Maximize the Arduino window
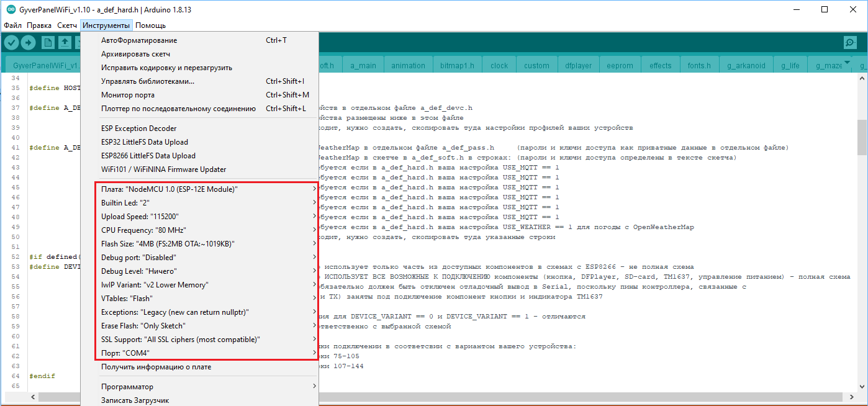Screen dimensions: 868x406 [825, 9]
